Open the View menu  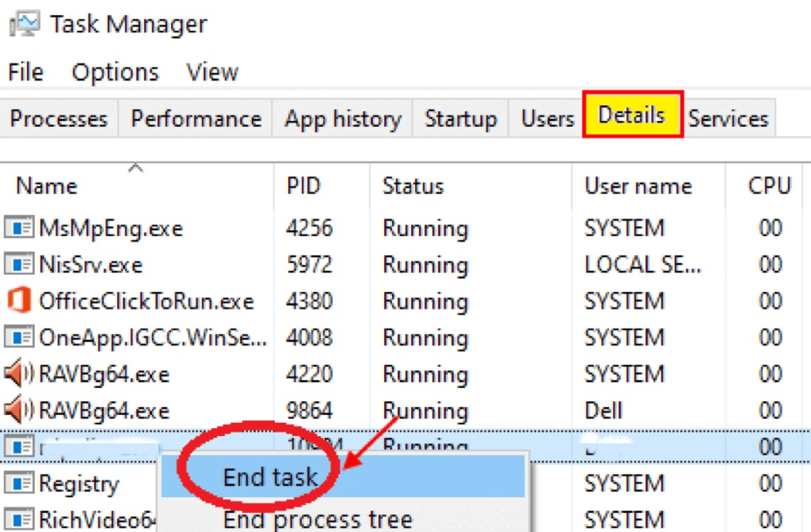[212, 72]
